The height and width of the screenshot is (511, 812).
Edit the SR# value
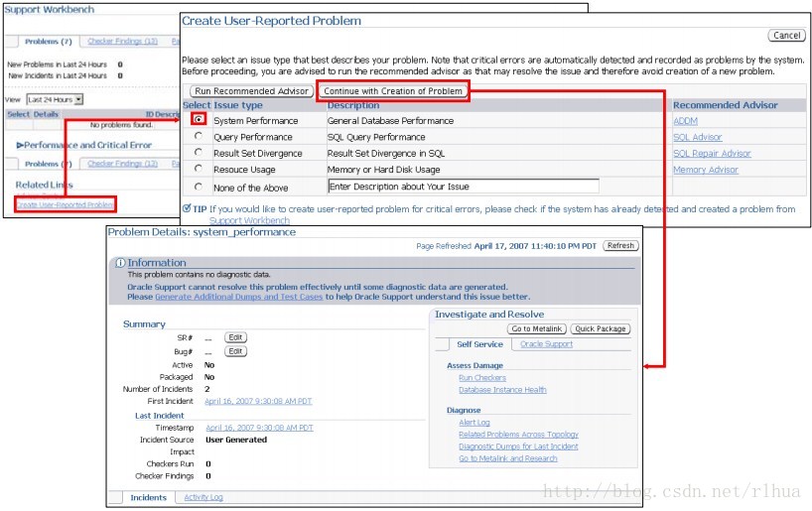point(235,337)
